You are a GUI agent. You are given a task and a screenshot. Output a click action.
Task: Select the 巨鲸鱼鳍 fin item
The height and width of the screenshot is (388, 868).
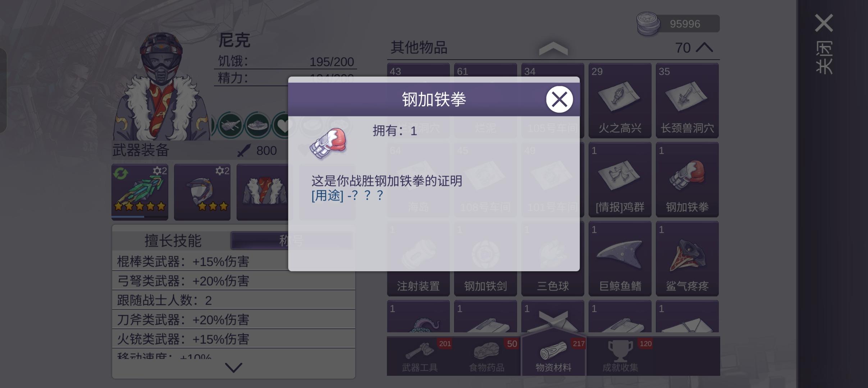(x=620, y=259)
